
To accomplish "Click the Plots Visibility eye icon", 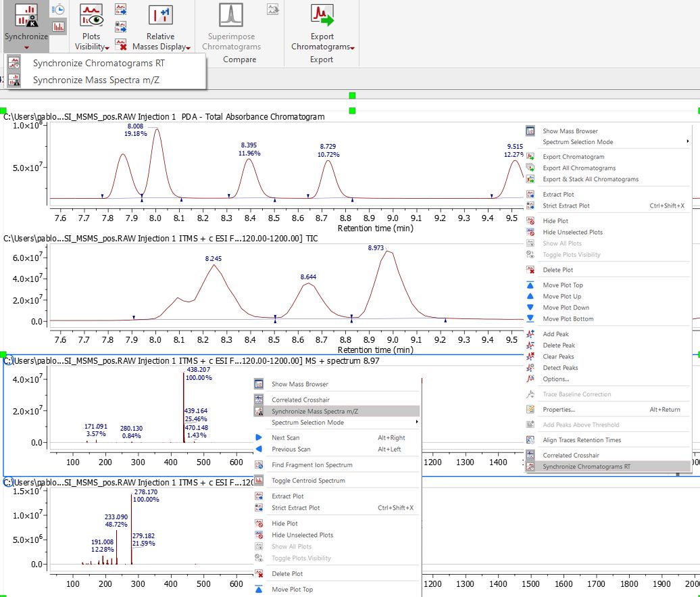I will [91, 15].
